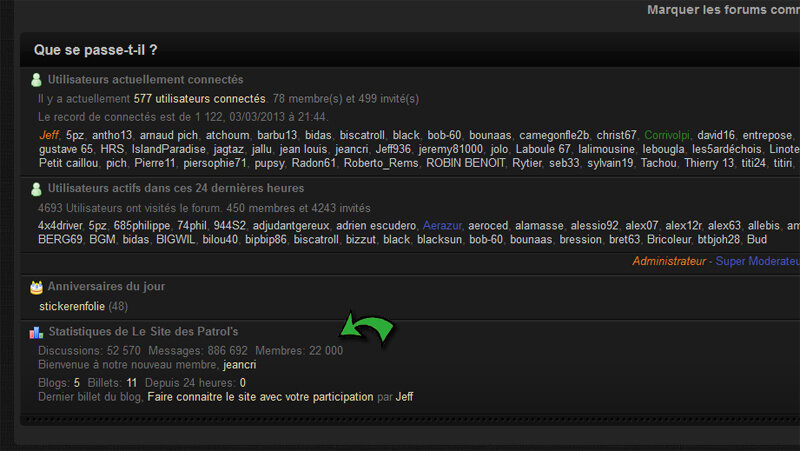Open adrien escudero's profile
The width and height of the screenshot is (800, 451).
click(376, 226)
